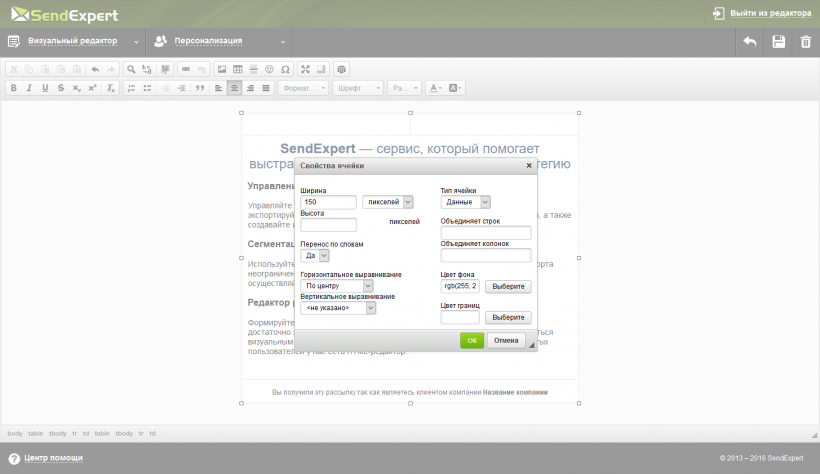Insert special character (Omega icon)
The image size is (820, 474).
[x=285, y=69]
